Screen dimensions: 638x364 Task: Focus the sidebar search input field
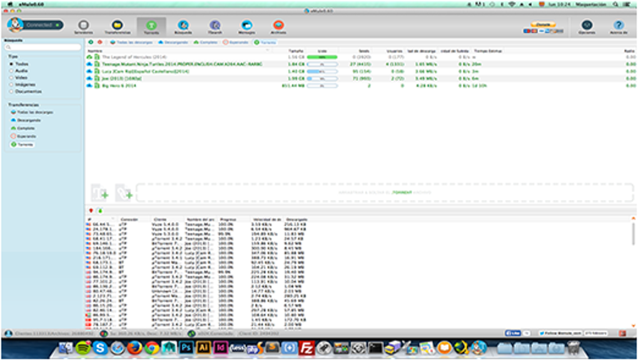pyautogui.click(x=43, y=47)
